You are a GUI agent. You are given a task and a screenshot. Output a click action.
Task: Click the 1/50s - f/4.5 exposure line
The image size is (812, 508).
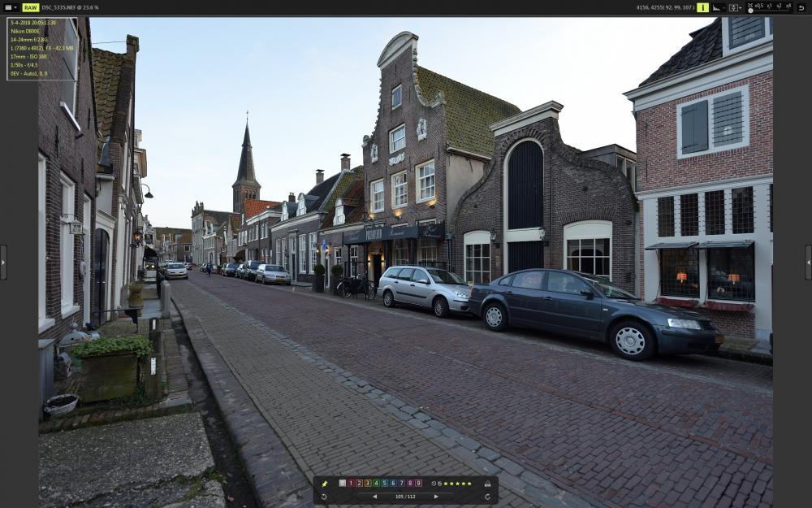pos(24,65)
